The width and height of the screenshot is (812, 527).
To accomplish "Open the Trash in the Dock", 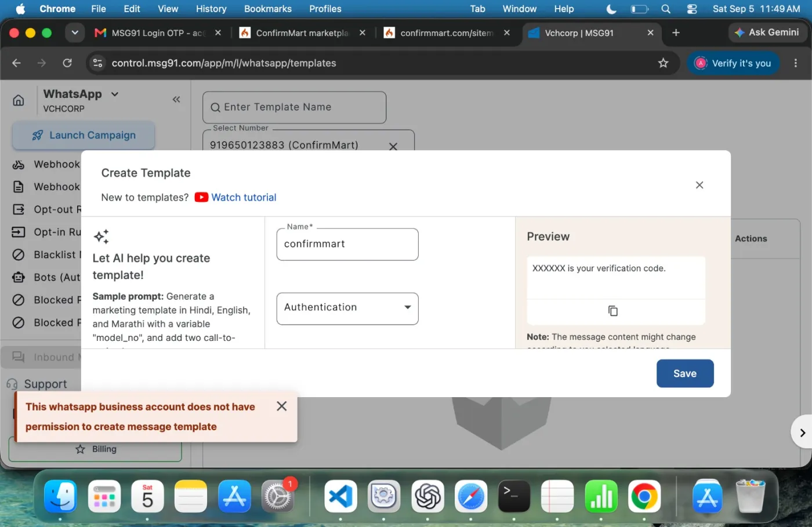I will (751, 496).
